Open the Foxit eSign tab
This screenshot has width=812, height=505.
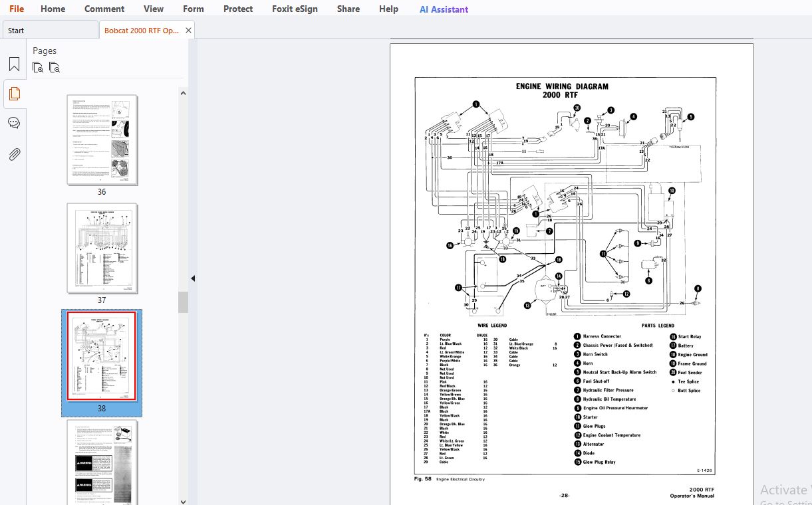tap(295, 9)
